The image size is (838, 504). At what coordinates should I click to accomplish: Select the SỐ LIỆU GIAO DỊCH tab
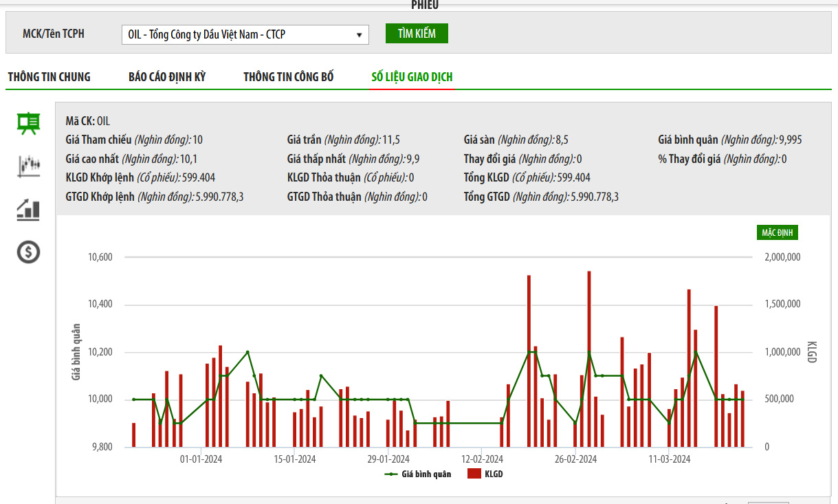(412, 77)
